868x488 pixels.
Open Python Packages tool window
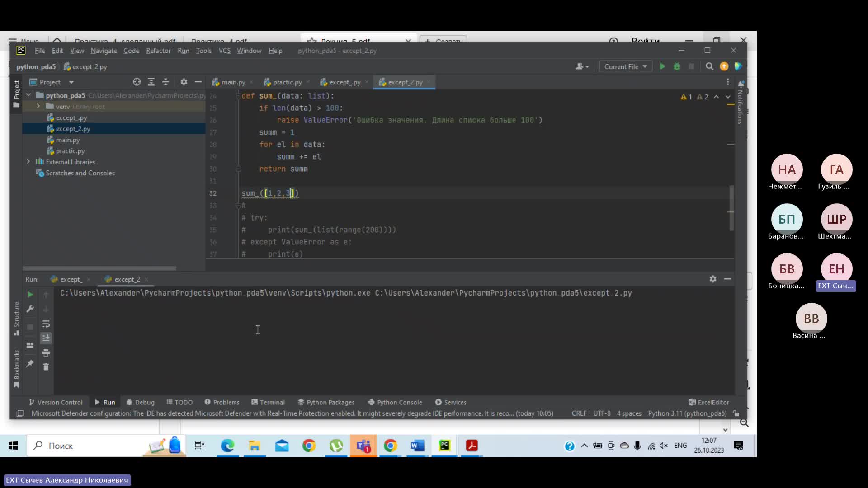pyautogui.click(x=326, y=402)
